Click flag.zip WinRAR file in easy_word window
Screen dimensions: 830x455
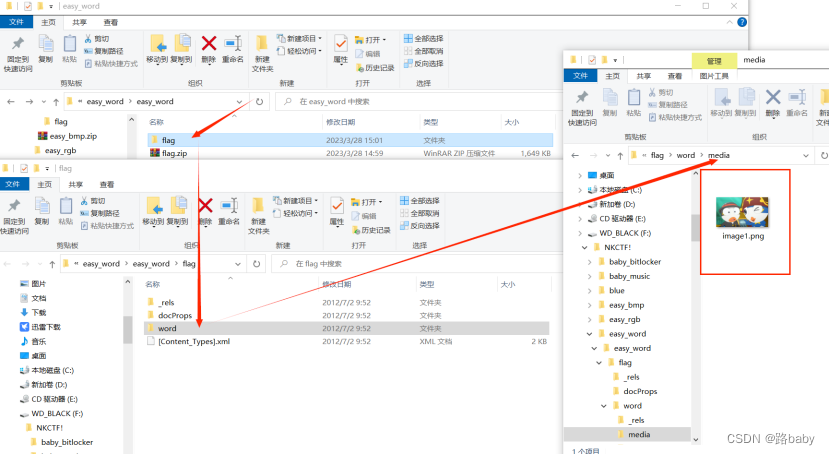coord(175,153)
